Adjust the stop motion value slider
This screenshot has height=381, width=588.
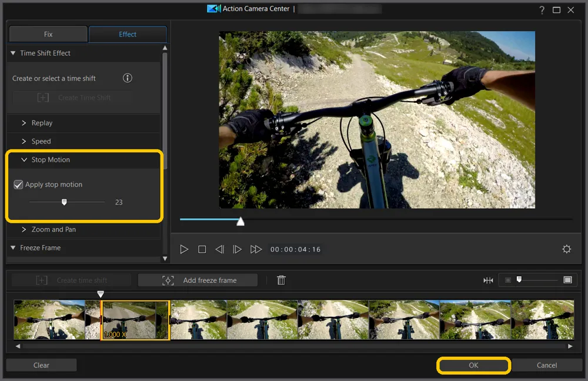[64, 202]
